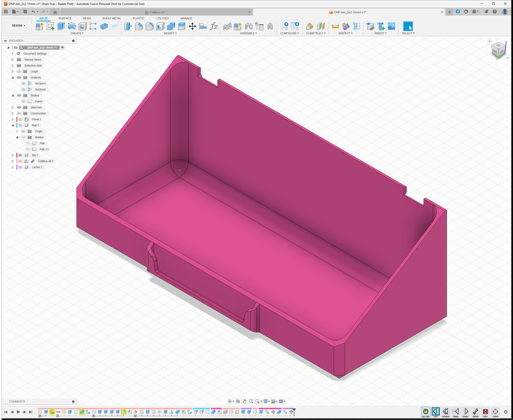The width and height of the screenshot is (513, 420).
Task: Click the ViewCube in the corner
Action: pyautogui.click(x=498, y=50)
